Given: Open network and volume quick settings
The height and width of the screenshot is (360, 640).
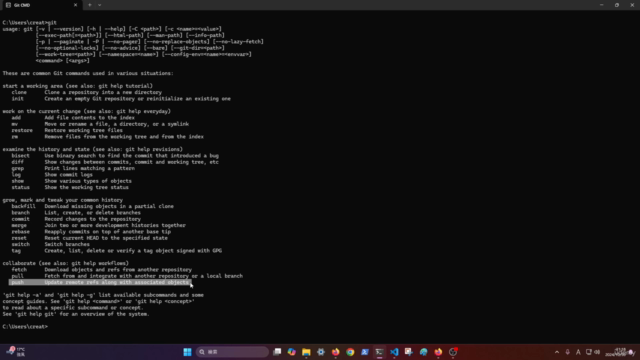Looking at the screenshot, I should point(593,352).
